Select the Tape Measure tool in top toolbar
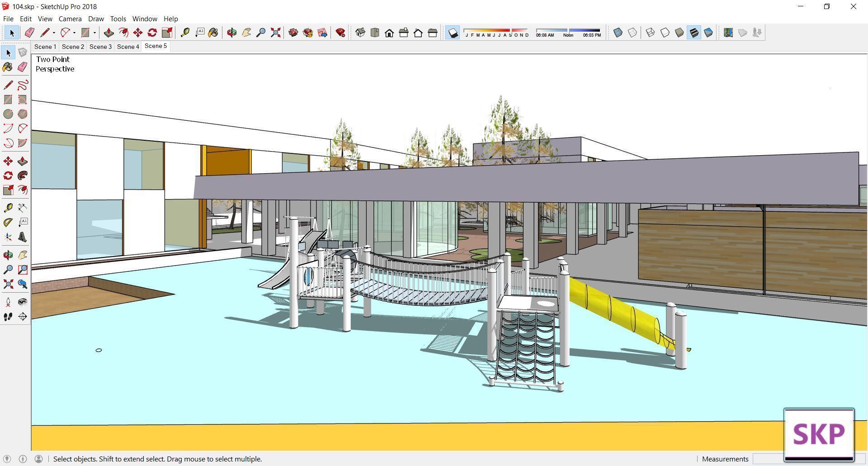The width and height of the screenshot is (868, 466). pos(185,33)
